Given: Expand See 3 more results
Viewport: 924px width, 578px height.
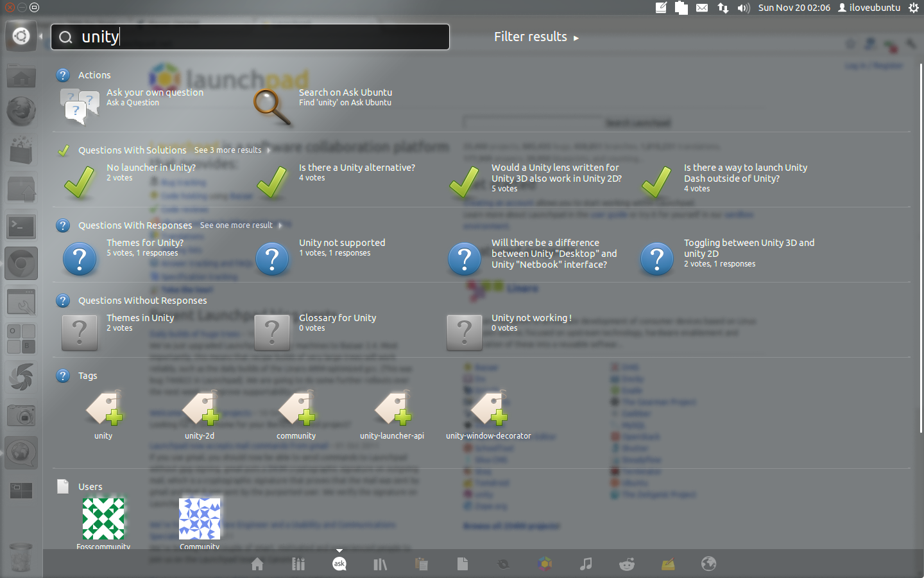Looking at the screenshot, I should pyautogui.click(x=232, y=150).
